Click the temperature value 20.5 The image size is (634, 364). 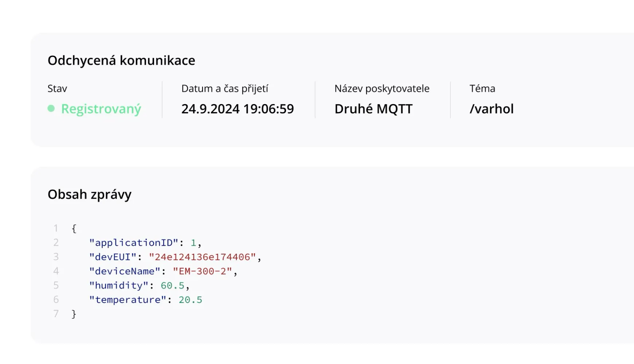190,300
